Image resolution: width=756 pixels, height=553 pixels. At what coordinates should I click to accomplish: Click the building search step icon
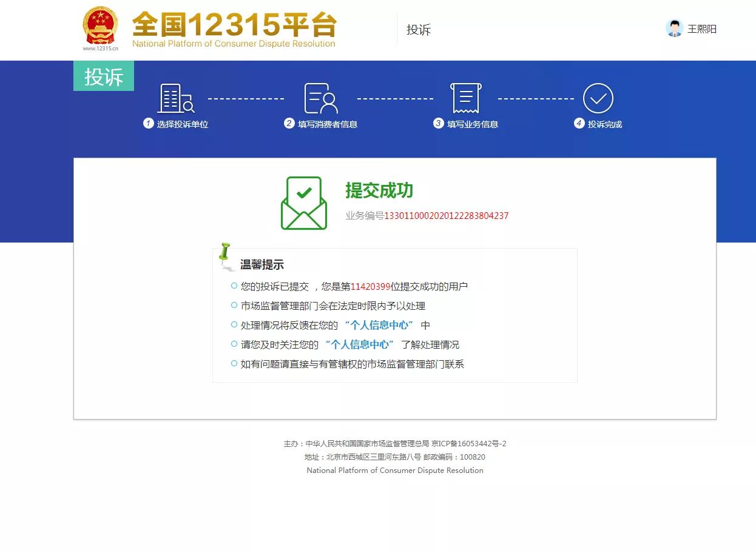click(175, 98)
